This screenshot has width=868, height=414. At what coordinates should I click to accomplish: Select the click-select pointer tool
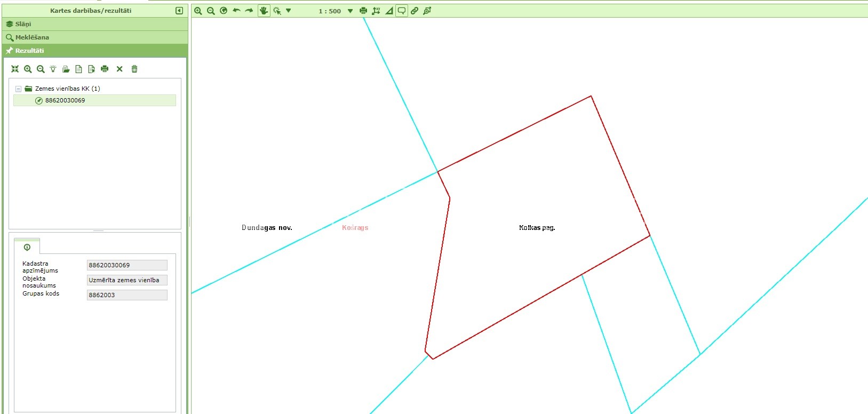[277, 11]
